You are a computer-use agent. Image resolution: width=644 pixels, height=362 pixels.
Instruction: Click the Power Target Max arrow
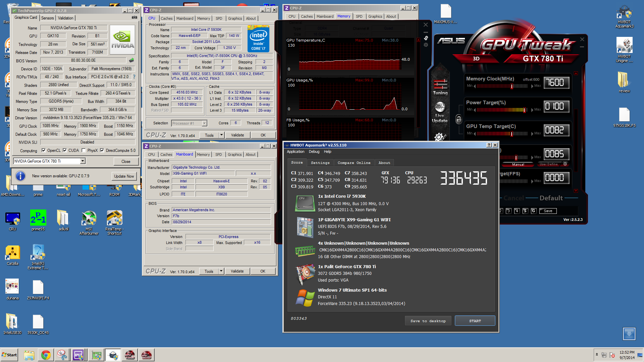532,110
